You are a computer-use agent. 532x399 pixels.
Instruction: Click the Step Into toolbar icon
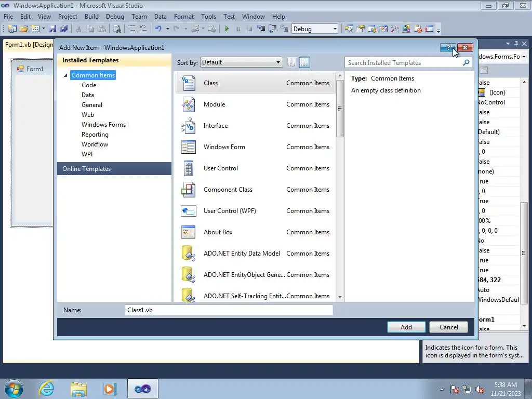click(x=261, y=29)
